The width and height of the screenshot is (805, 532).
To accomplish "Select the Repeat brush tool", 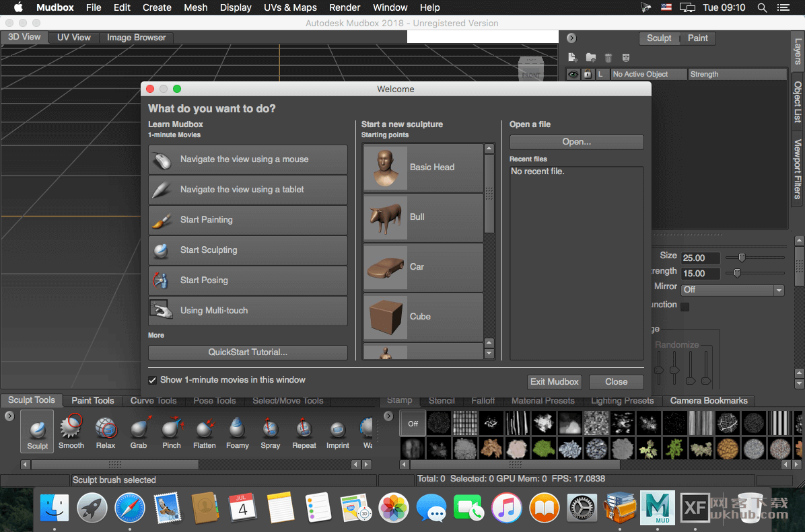I will pos(304,431).
